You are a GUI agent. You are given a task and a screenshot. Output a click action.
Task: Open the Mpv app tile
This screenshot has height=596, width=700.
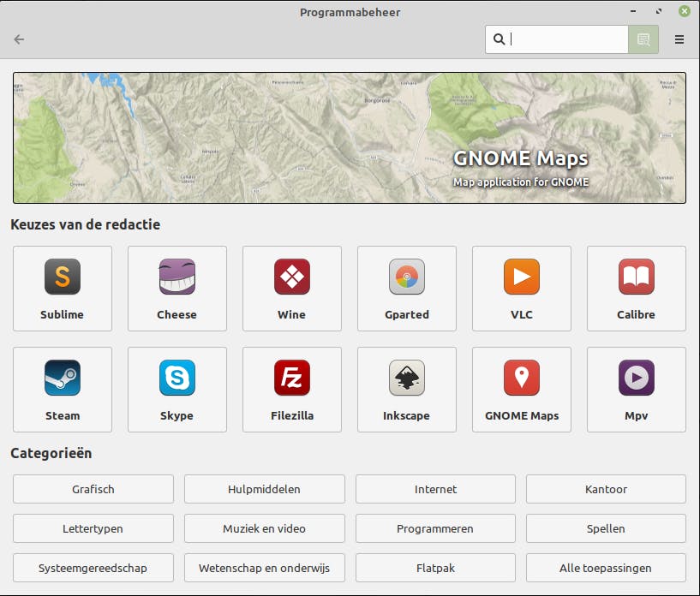tap(636, 390)
